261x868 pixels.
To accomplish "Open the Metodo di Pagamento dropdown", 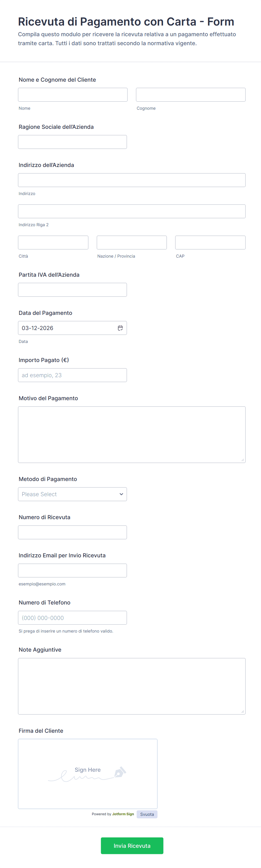I will 72,494.
